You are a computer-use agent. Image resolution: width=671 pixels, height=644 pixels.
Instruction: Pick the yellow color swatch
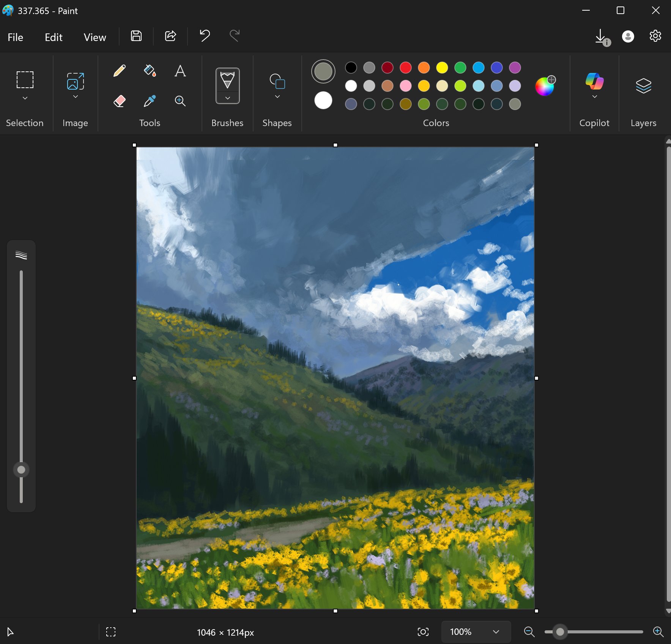442,68
